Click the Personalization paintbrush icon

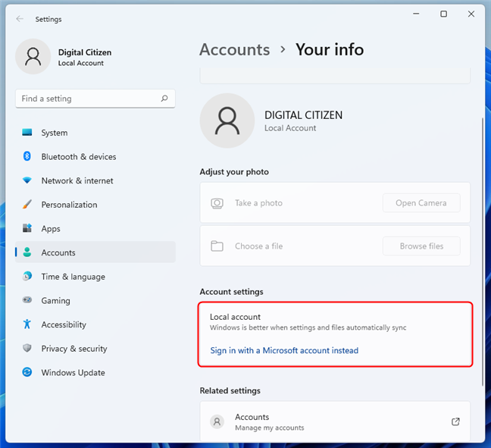pos(27,205)
